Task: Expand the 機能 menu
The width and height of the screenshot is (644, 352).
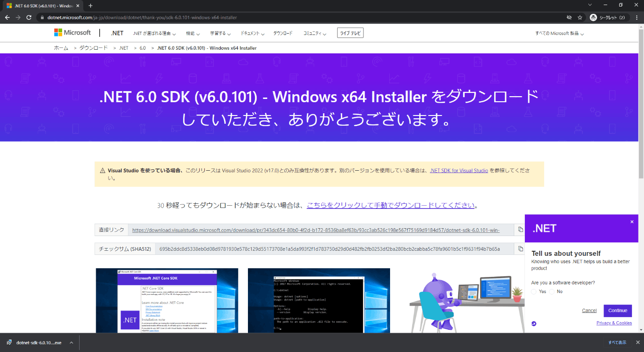Action: tap(193, 34)
